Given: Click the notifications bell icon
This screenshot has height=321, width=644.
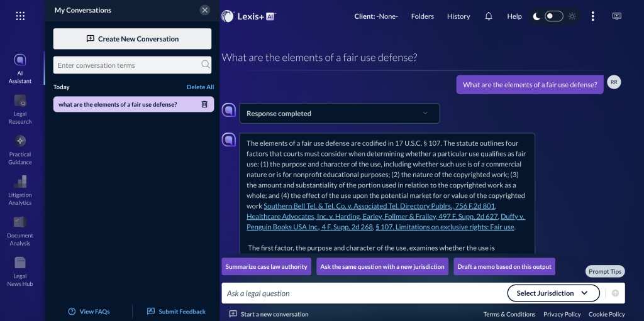Looking at the screenshot, I should pos(489,16).
